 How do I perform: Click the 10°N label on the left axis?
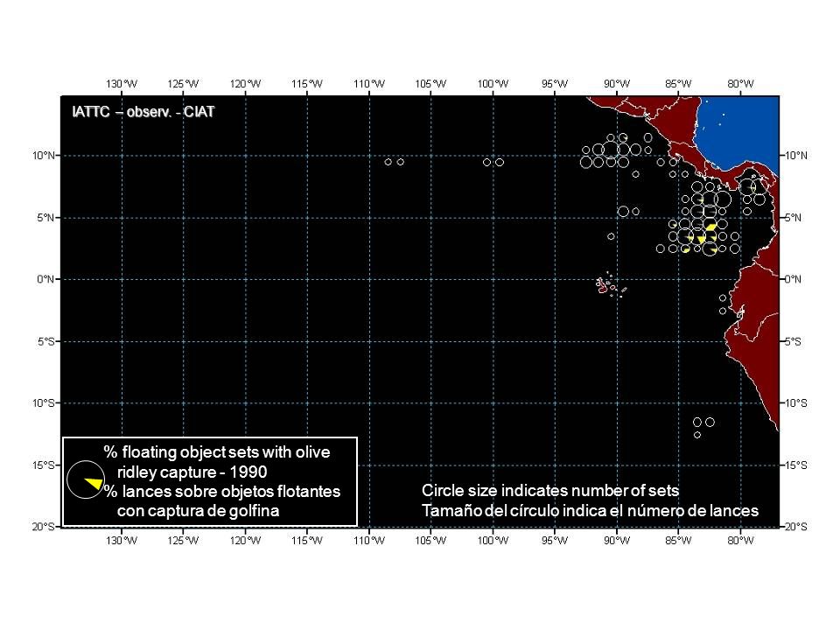coord(44,156)
